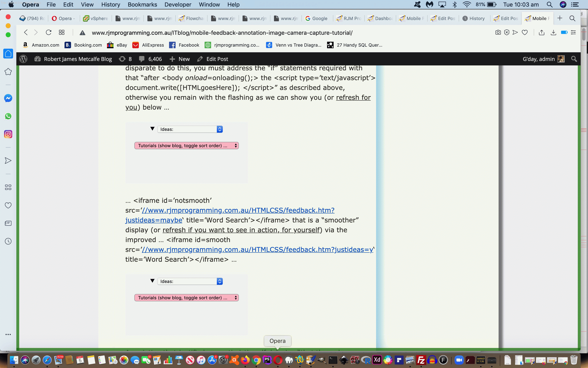Open the second Ideas dropdown

190,281
